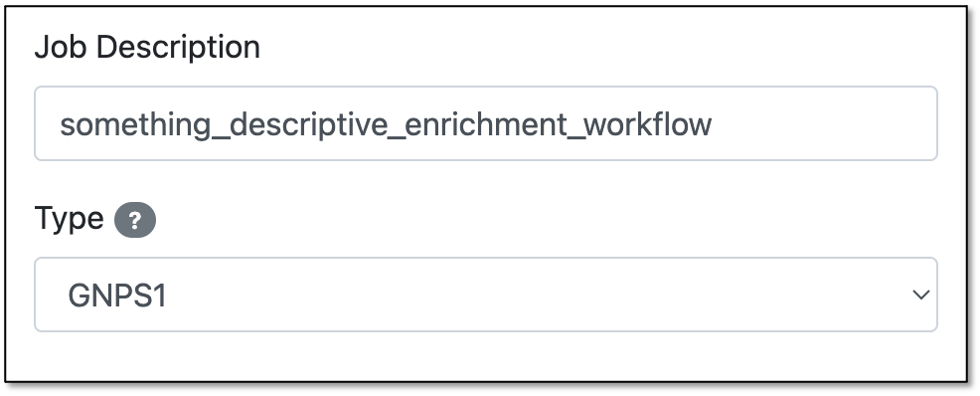Select the gray circular question mark badge
Image resolution: width=980 pixels, height=396 pixels.
tap(135, 220)
